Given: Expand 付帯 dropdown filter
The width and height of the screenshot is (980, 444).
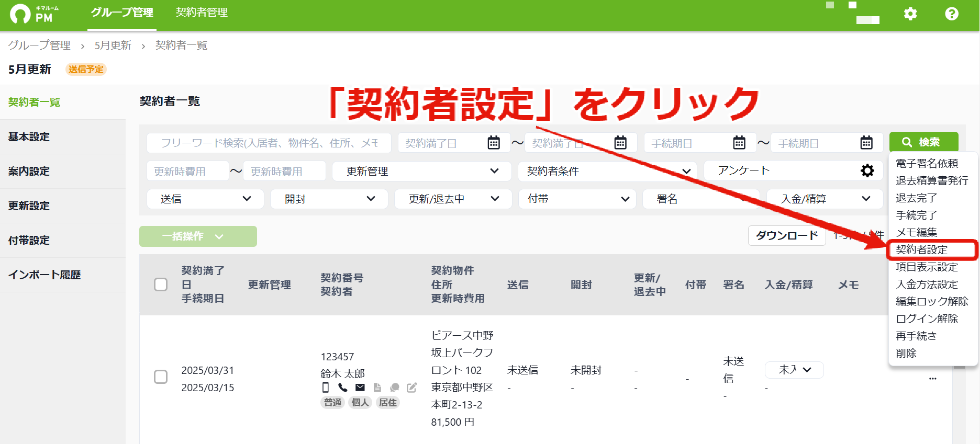Looking at the screenshot, I should [577, 199].
